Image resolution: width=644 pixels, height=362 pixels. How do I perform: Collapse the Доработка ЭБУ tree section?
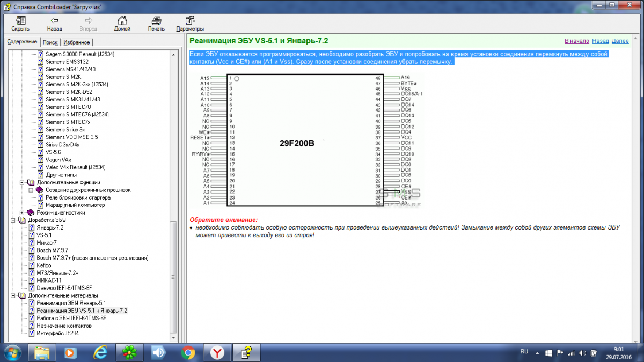(x=13, y=220)
